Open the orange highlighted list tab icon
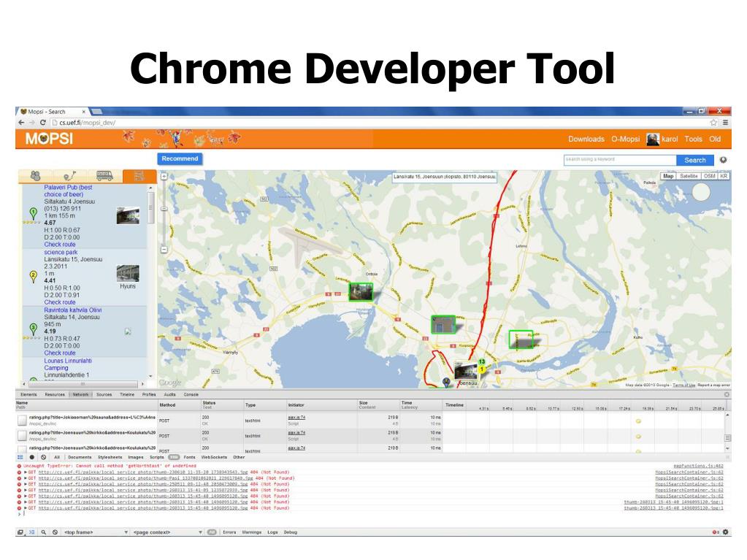The height and width of the screenshot is (560, 747). 139,176
